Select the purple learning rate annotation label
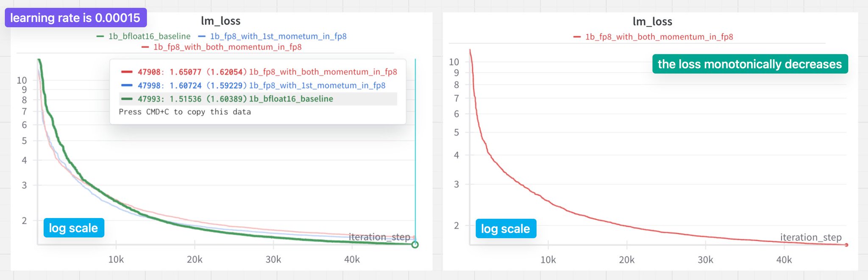Screen dimensions: 868x280 coord(75,18)
